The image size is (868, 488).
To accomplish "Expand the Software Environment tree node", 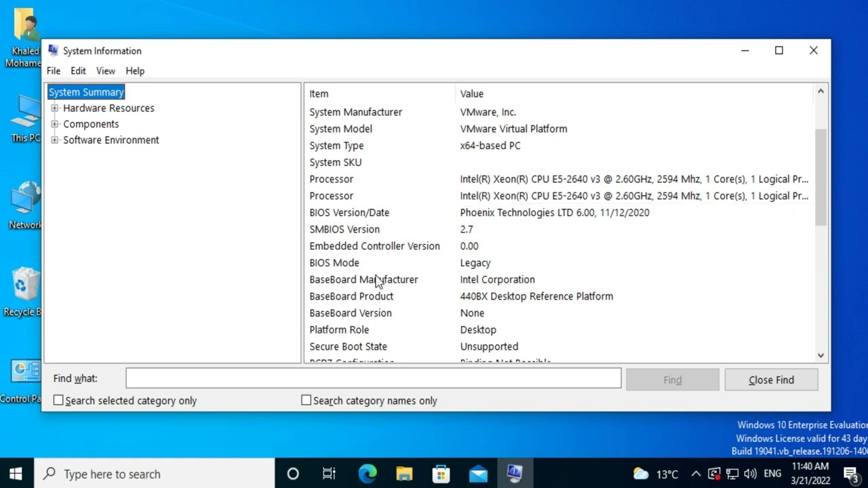I will pos(54,140).
